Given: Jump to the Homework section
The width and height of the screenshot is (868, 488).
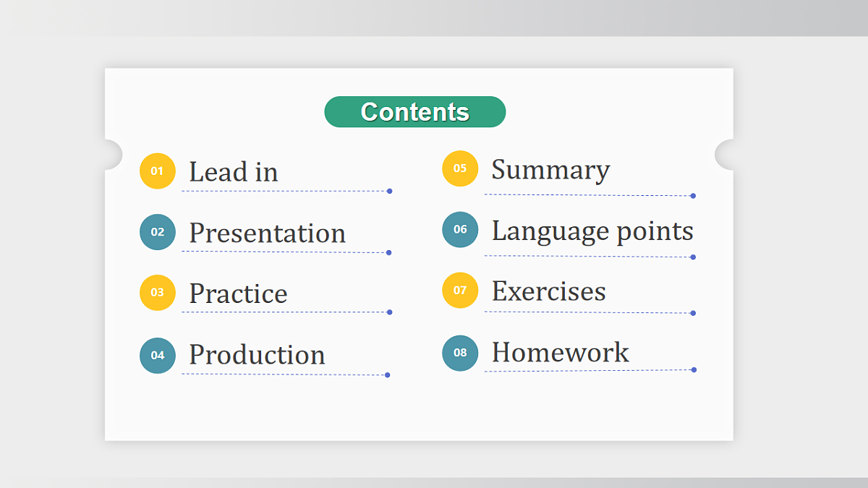Looking at the screenshot, I should point(561,352).
